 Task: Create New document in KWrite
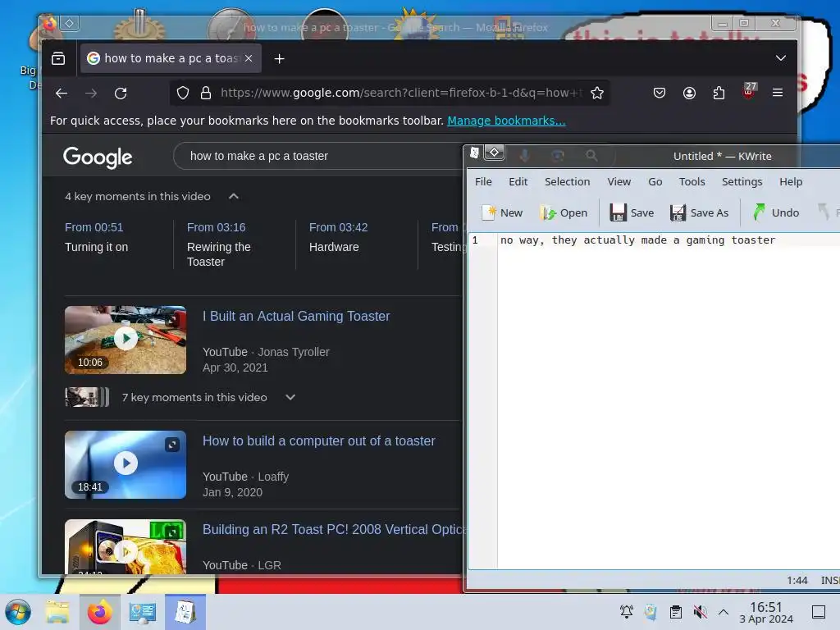[502, 212]
